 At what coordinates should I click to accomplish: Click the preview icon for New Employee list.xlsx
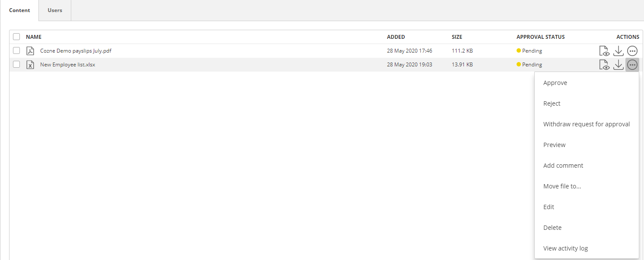(x=604, y=64)
